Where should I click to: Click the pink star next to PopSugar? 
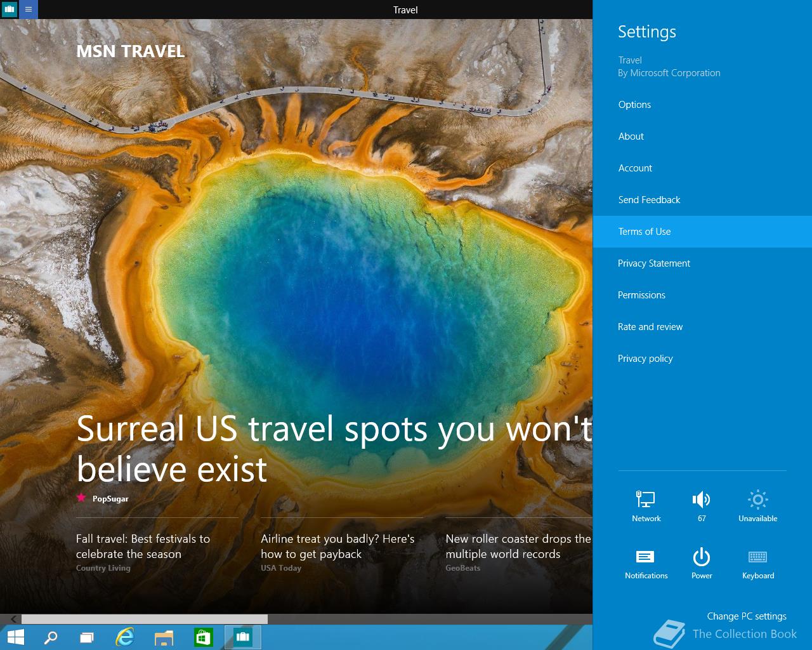[81, 498]
